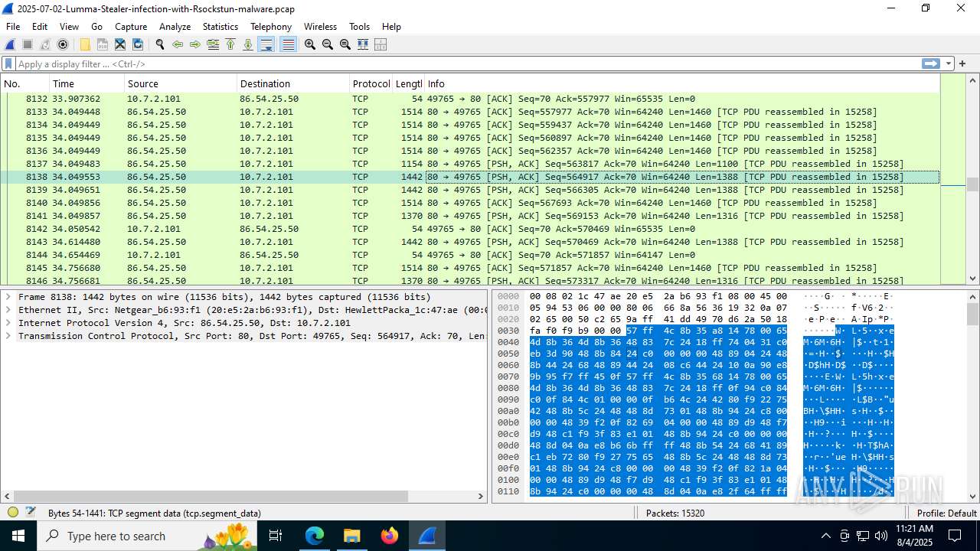The width and height of the screenshot is (980, 551).
Task: Sort by the Time column header
Action: pyautogui.click(x=87, y=83)
